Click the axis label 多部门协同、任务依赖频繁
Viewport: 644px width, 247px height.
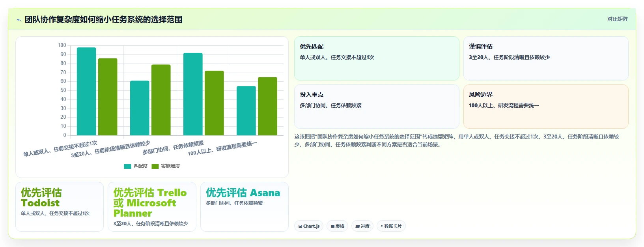pos(173,148)
